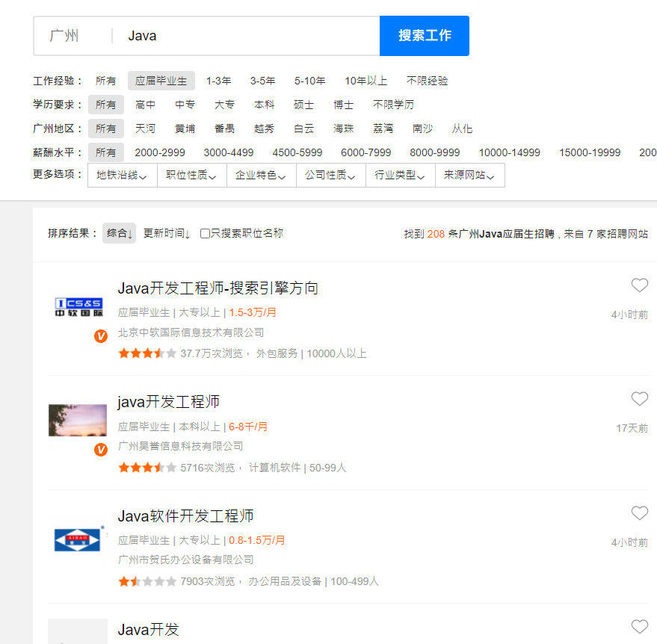
Task: Filter salary by 10000-14999
Action: tap(510, 152)
